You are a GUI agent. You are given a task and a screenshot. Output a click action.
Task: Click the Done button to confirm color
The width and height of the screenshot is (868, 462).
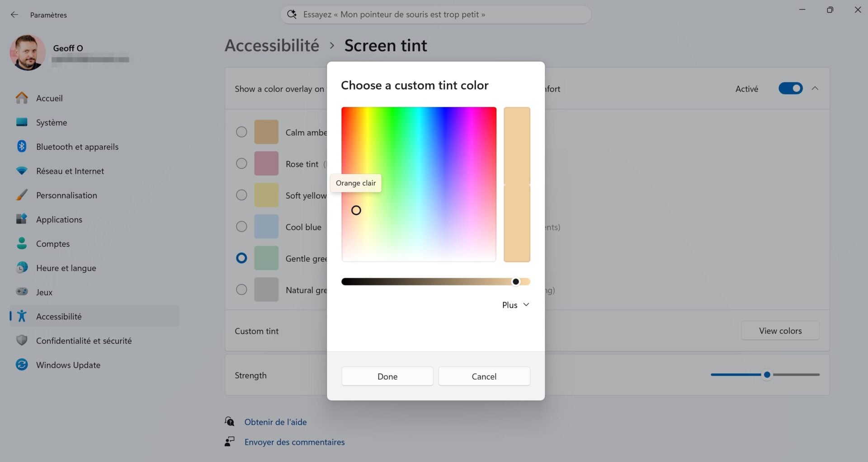387,376
